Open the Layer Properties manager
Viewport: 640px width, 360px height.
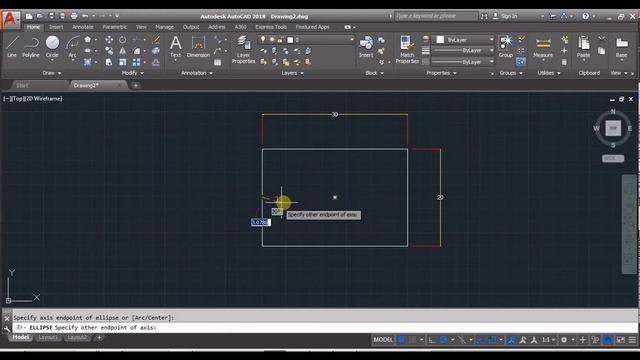point(243,49)
